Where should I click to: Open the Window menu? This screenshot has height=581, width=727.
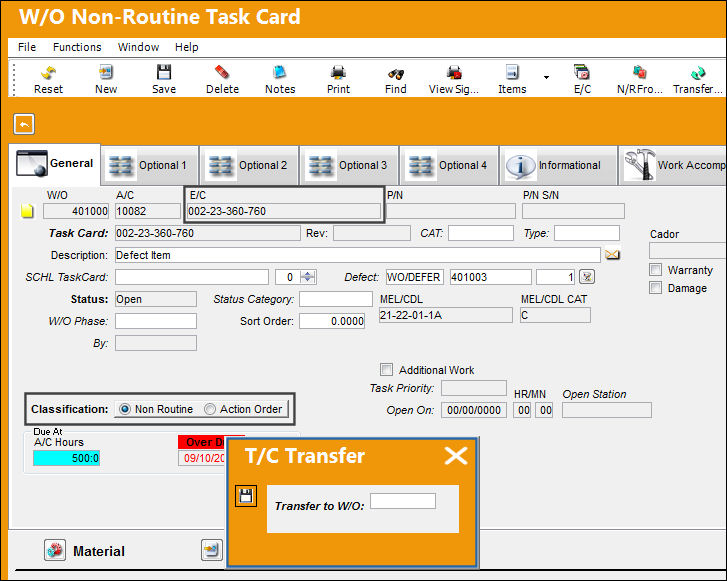pos(138,47)
